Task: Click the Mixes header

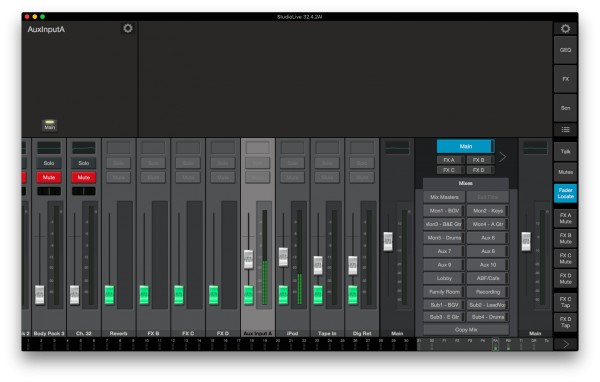Action: pyautogui.click(x=466, y=183)
